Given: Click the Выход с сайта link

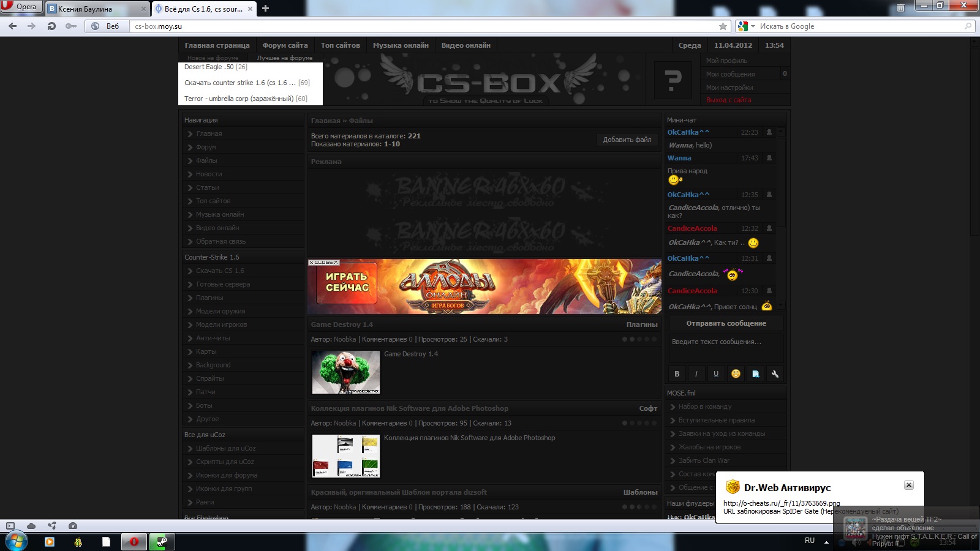Looking at the screenshot, I should [728, 100].
